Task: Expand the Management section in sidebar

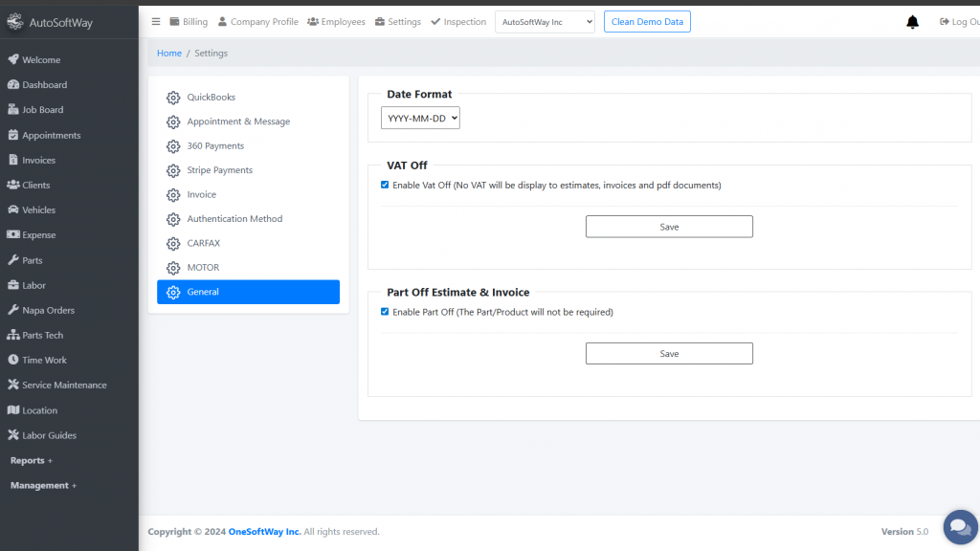Action: 43,486
